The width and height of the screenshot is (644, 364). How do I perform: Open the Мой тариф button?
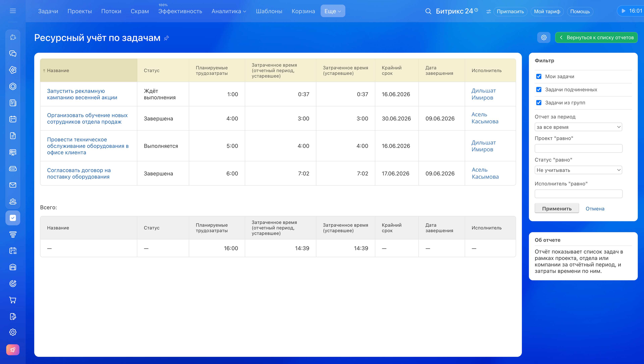(547, 12)
